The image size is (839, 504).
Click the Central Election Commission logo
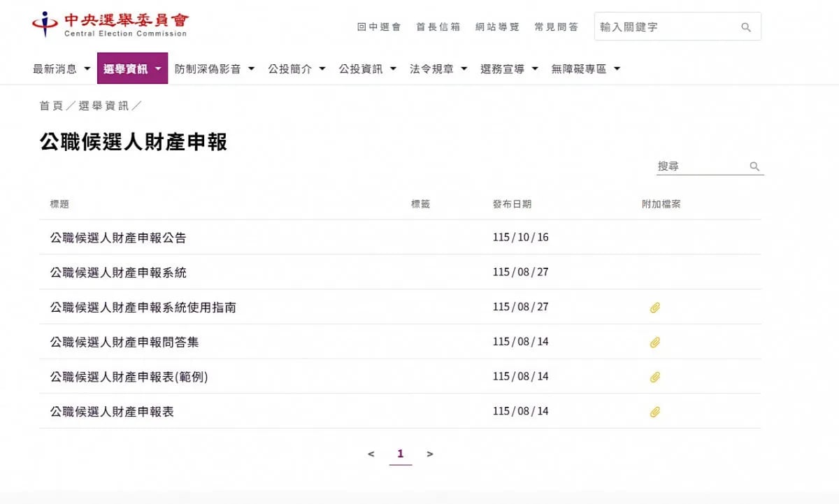[x=110, y=24]
